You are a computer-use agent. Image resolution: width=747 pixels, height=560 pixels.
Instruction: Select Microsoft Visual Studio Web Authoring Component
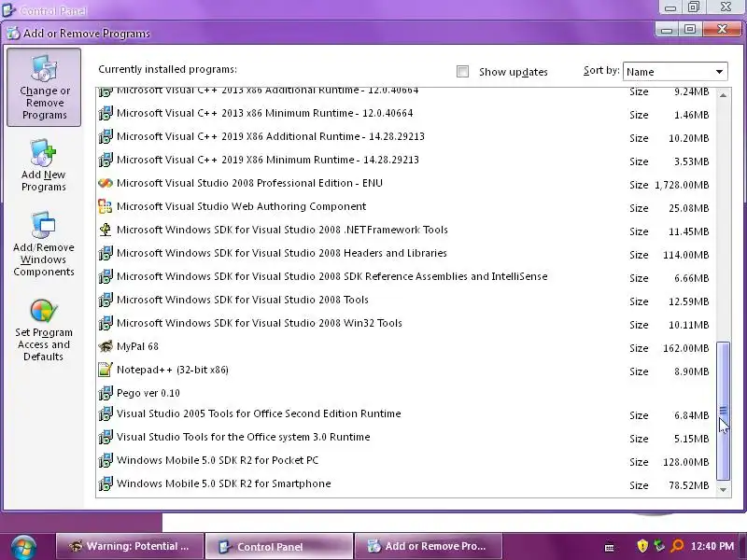(242, 206)
